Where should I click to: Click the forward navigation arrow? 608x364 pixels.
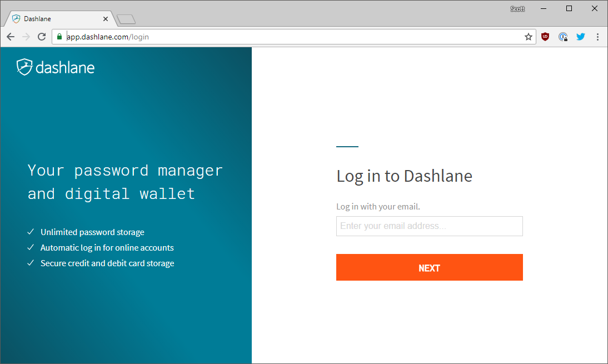26,37
